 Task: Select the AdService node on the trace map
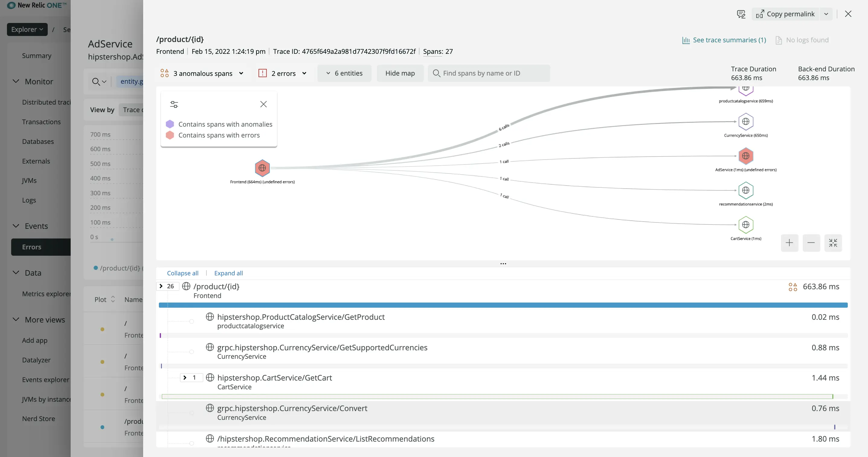click(746, 156)
